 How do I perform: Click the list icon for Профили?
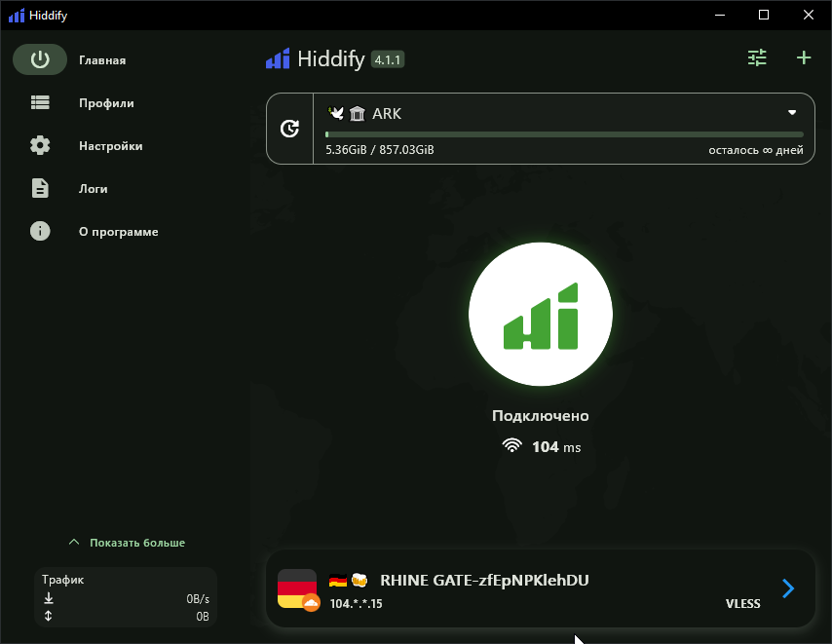(40, 102)
